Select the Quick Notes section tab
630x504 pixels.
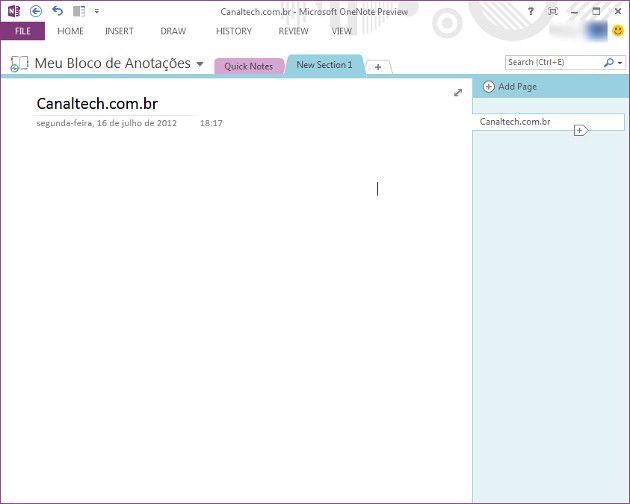pyautogui.click(x=249, y=66)
